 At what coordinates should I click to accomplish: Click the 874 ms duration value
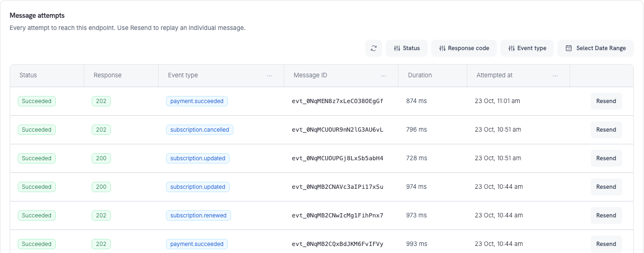(x=416, y=101)
